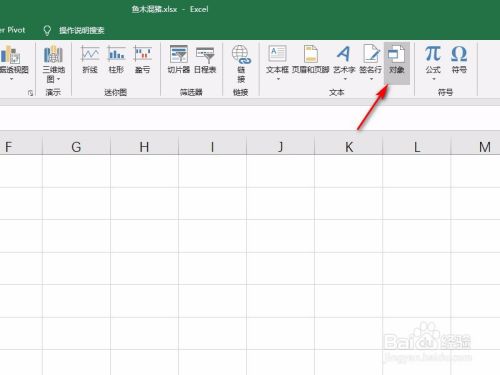This screenshot has height=375, width=500.
Task: Expand the 签名行 dropdown arrow
Action: click(x=371, y=79)
